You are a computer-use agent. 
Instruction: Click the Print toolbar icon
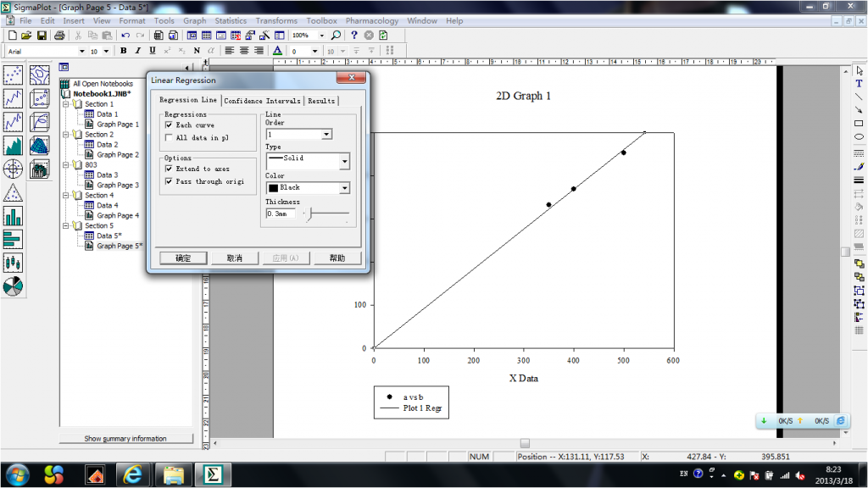59,36
